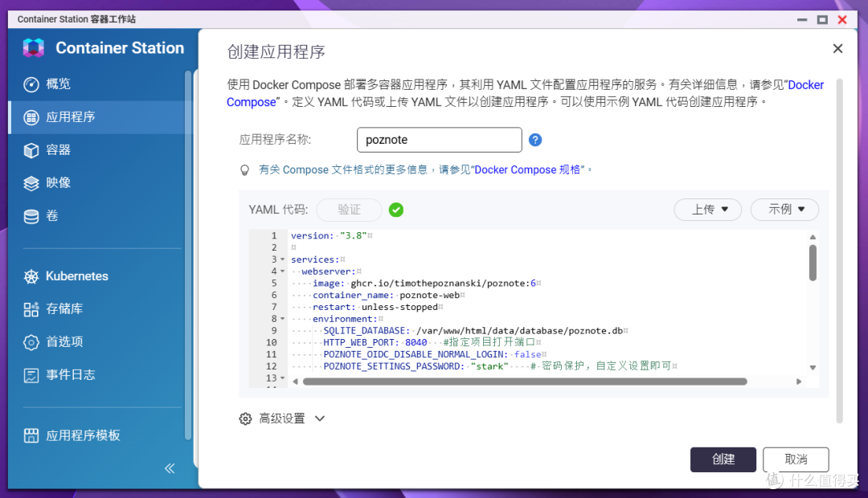Open the 事件日志 event log icon
This screenshot has width=868, height=498.
(31, 375)
